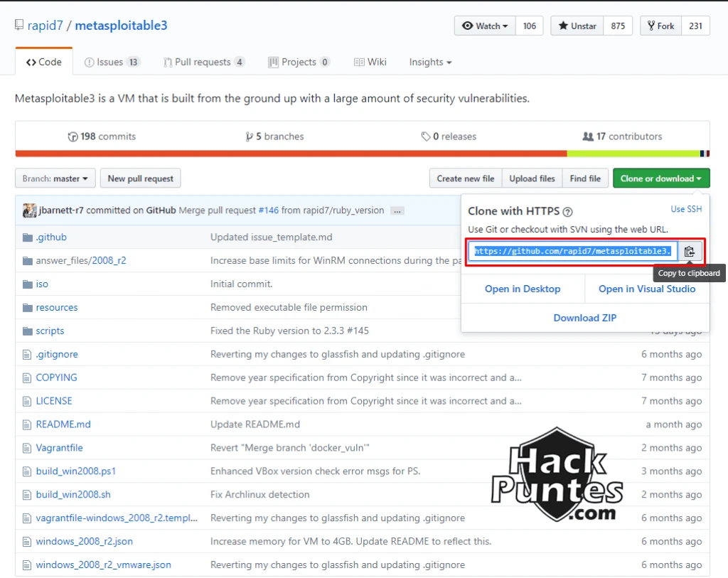
Task: Open pull request #146 link
Action: click(x=268, y=210)
